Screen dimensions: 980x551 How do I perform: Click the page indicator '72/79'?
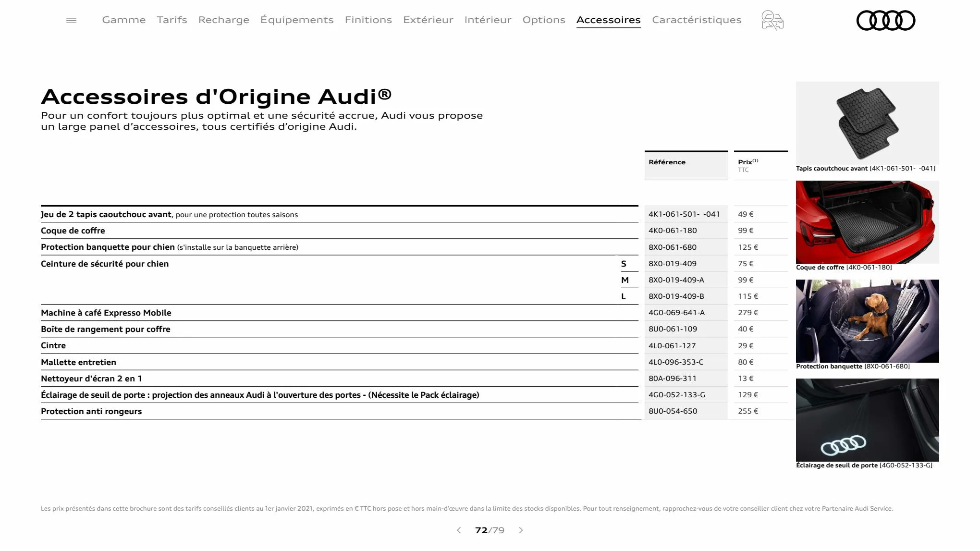click(490, 530)
